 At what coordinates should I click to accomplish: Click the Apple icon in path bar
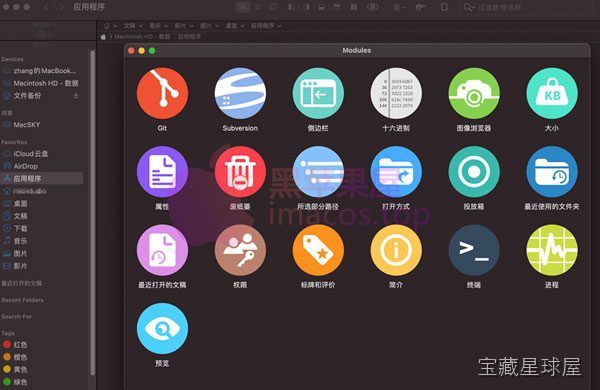point(103,37)
